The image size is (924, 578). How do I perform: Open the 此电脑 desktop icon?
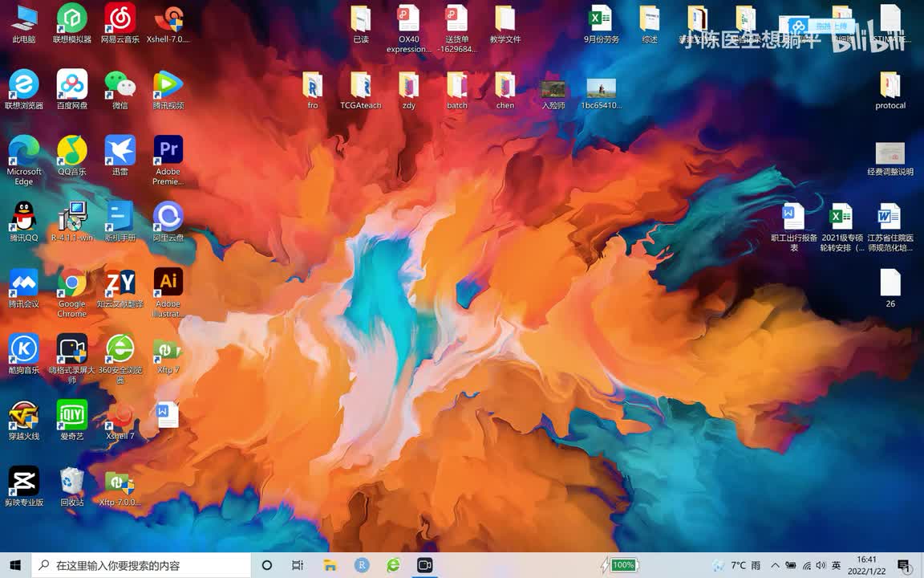coord(23,23)
